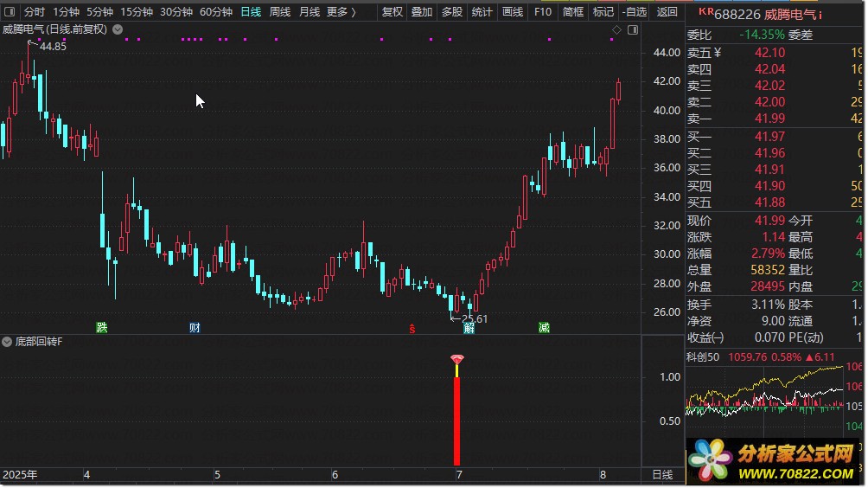Select the 1分钟 period
This screenshot has width=868, height=488.
66,11
